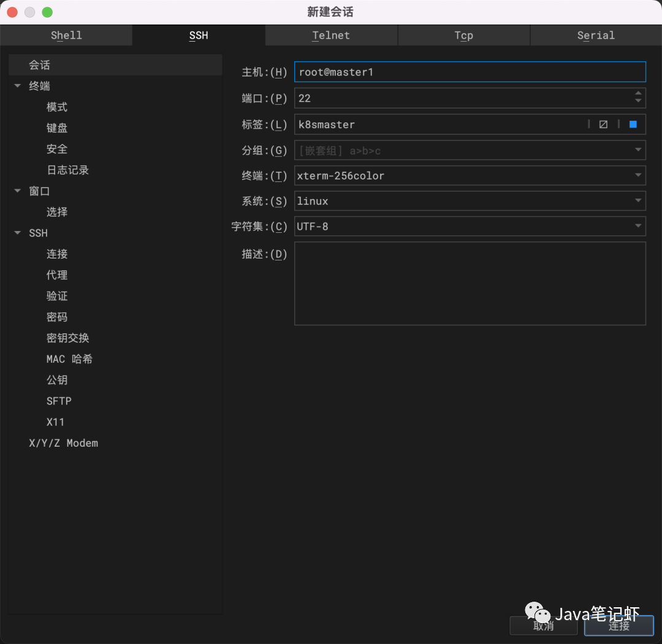Viewport: 662px width, 644px height.
Task: Collapse the SSH section in the sidebar
Action: [17, 233]
